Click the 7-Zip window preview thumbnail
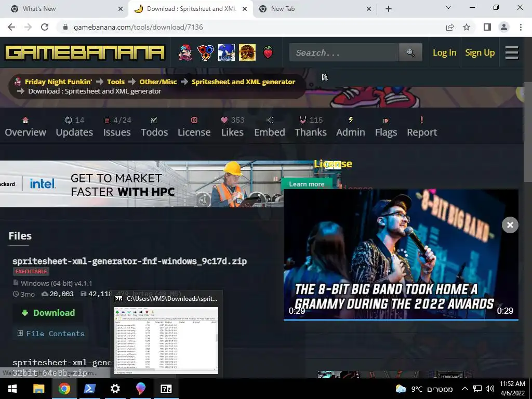 (166, 340)
